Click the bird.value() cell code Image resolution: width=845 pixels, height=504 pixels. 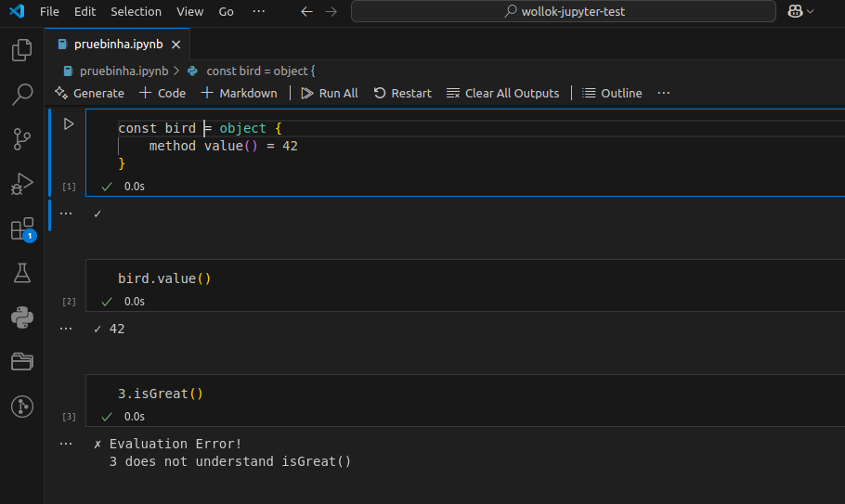(164, 278)
